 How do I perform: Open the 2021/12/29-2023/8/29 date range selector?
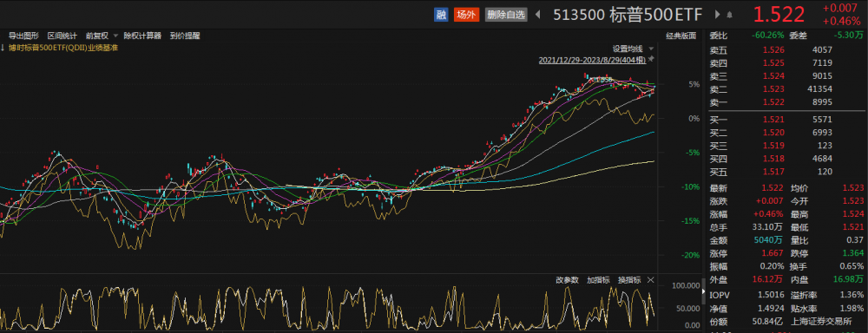coord(592,60)
